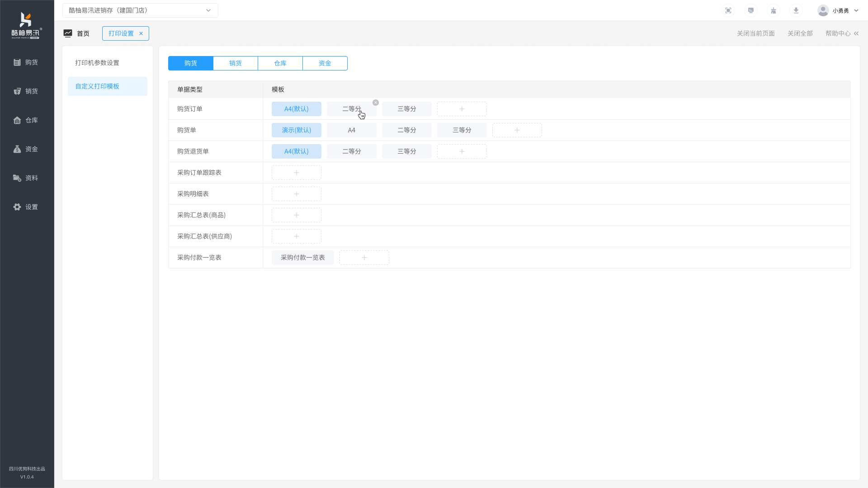
Task: Open 仓库 module in left sidebar
Action: click(x=26, y=120)
